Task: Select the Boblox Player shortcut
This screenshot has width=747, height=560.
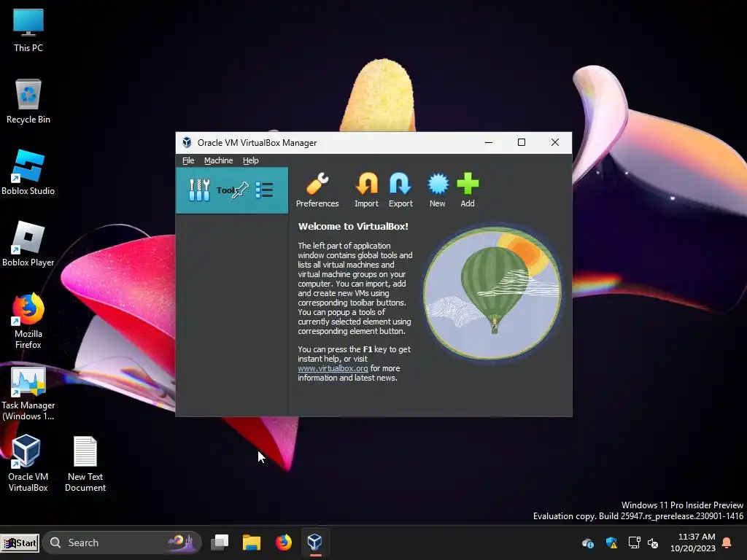Action: 28,244
